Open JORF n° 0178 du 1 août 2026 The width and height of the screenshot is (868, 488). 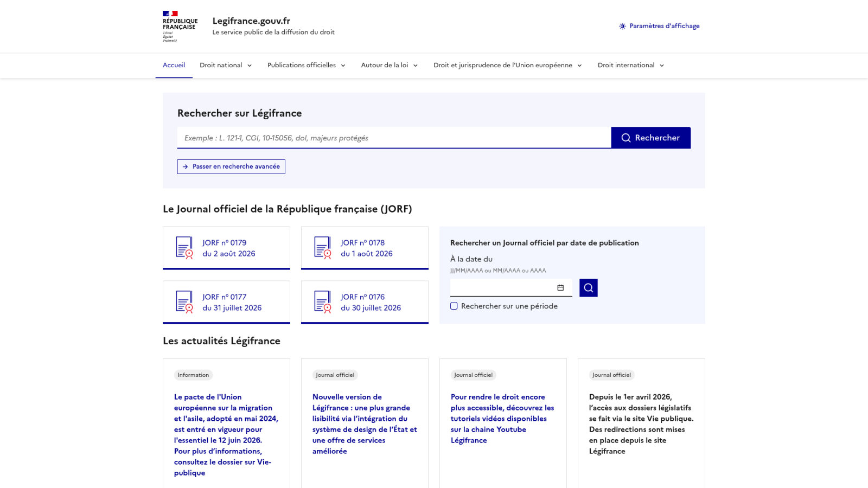point(365,248)
